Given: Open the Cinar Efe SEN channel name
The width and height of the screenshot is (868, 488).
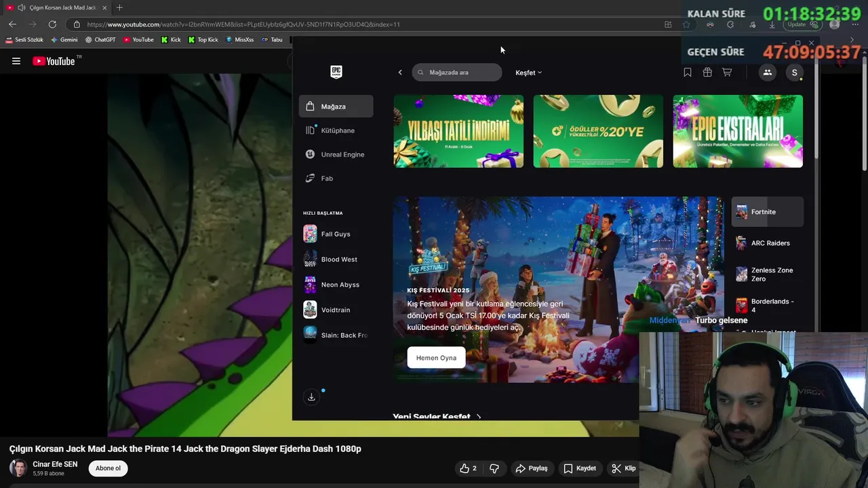Looking at the screenshot, I should tap(55, 464).
